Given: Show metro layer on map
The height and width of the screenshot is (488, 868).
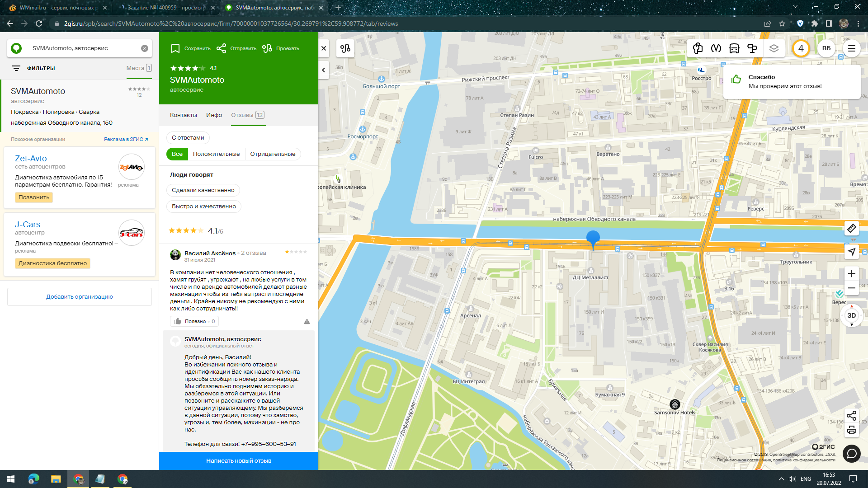Looking at the screenshot, I should [716, 48].
